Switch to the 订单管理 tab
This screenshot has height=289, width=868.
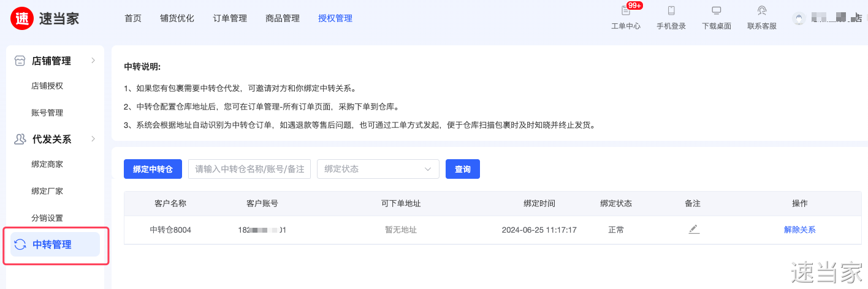tap(230, 18)
